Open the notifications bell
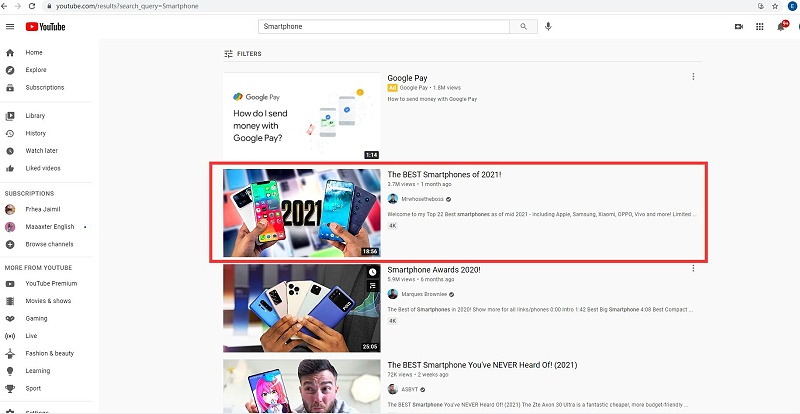 (781, 26)
